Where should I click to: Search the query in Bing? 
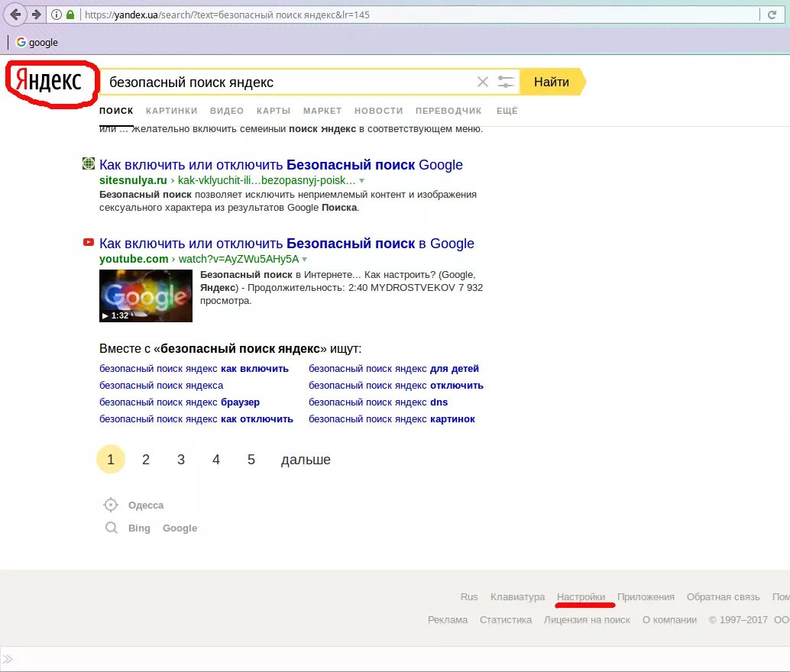click(139, 528)
